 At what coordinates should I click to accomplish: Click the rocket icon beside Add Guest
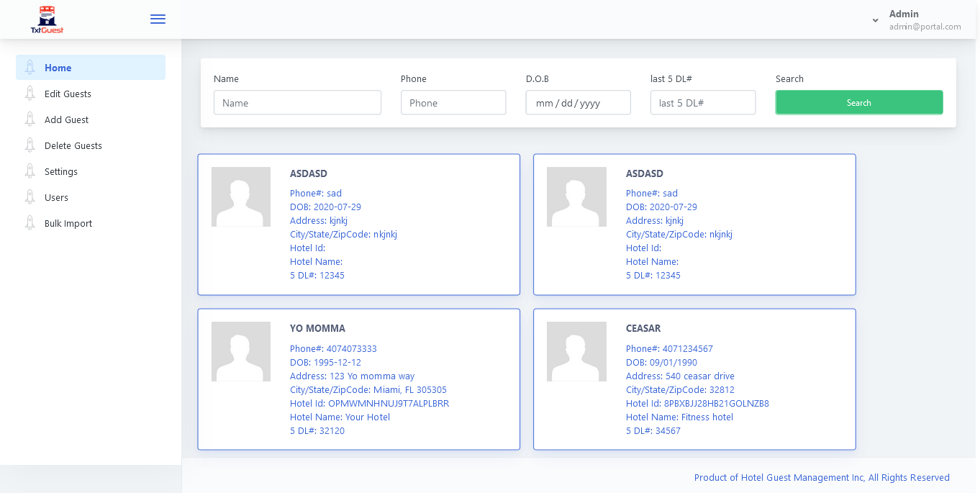coord(30,119)
